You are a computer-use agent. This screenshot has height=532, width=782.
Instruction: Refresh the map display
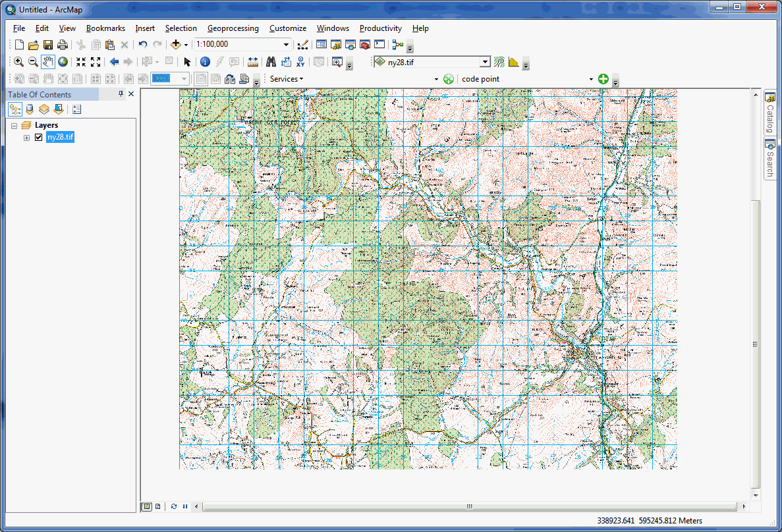[x=173, y=506]
